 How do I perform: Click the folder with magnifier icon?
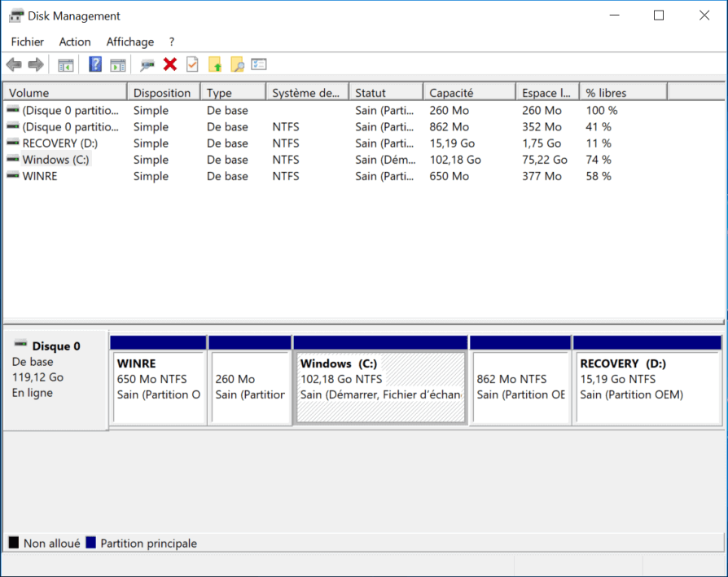coord(237,64)
